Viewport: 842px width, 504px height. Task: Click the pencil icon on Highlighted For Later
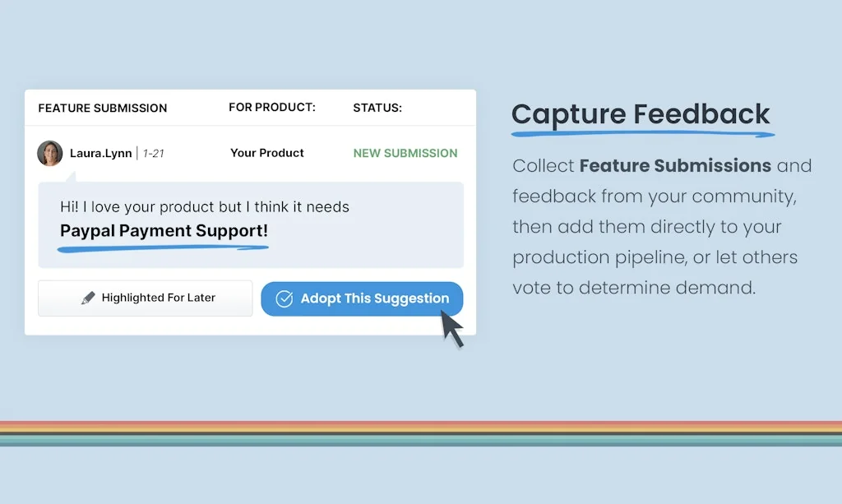tap(88, 298)
